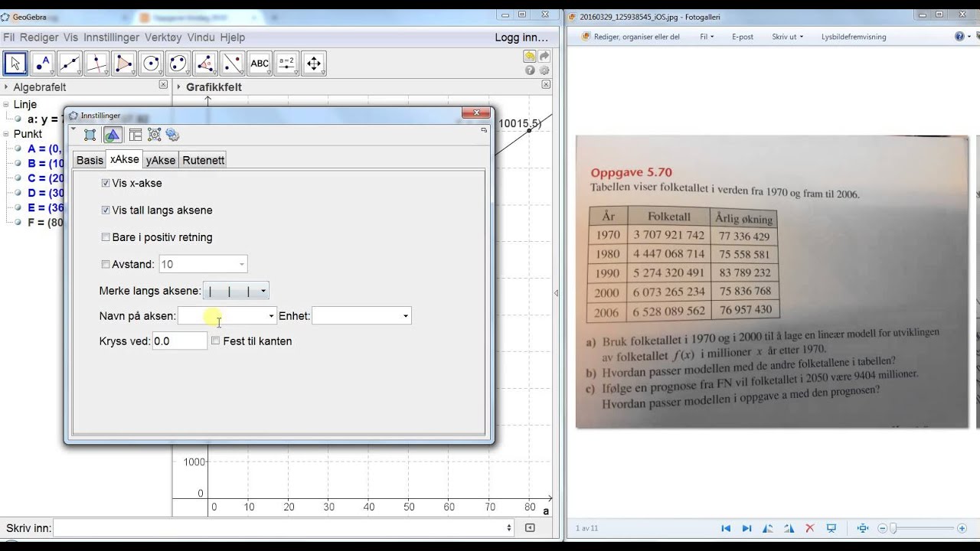The width and height of the screenshot is (980, 551).
Task: Select the Move Graphics View tool
Action: [x=315, y=64]
